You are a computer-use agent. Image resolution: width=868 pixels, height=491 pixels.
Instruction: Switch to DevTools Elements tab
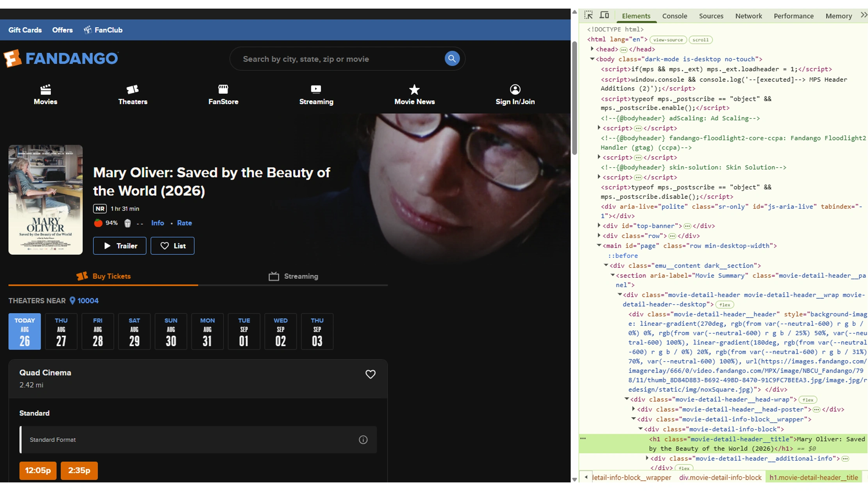pyautogui.click(x=636, y=16)
